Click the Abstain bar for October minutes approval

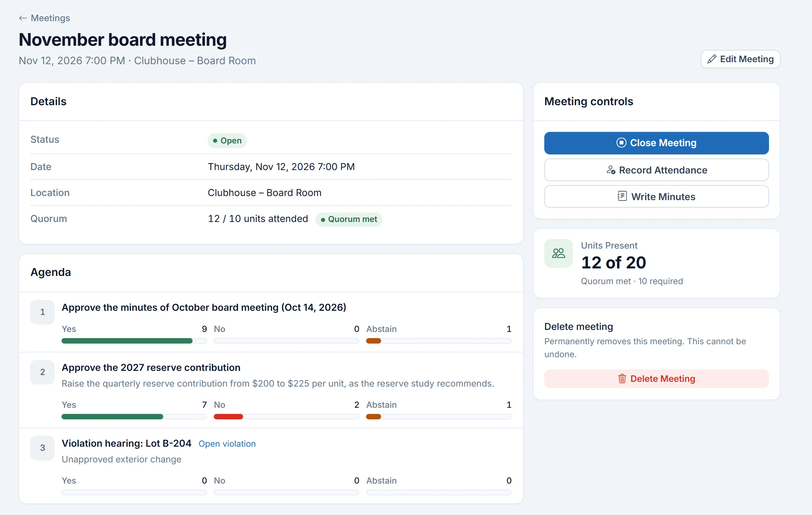pos(438,341)
